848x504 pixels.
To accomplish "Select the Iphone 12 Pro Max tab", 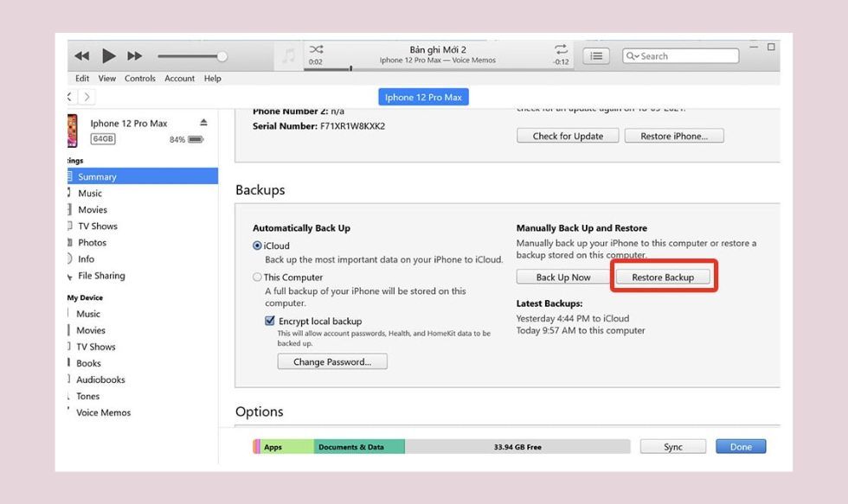I will (x=423, y=97).
